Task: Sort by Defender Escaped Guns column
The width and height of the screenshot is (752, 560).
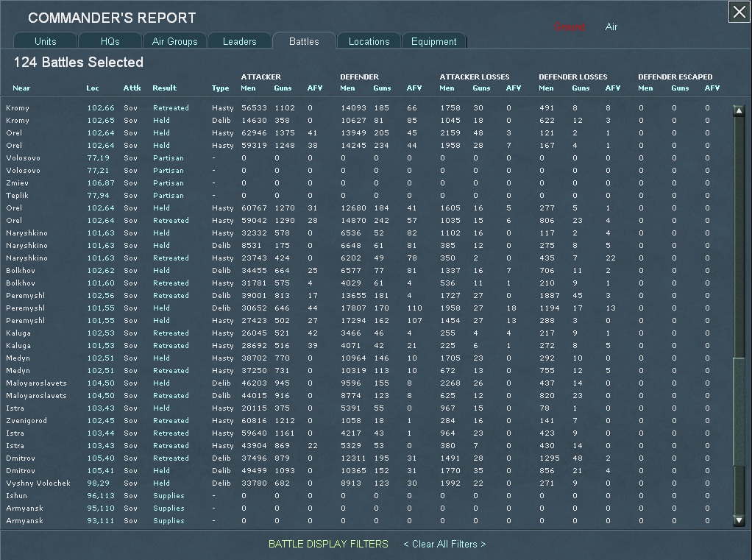Action: [x=680, y=88]
